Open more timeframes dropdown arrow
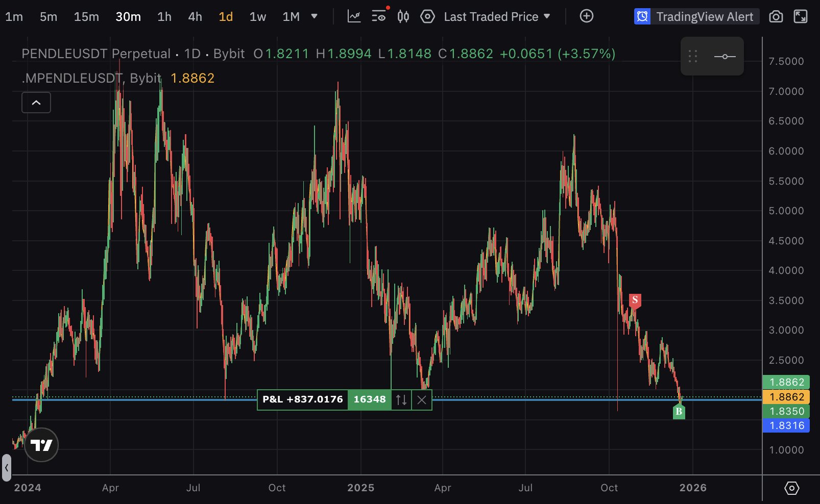820x504 pixels. 315,16
